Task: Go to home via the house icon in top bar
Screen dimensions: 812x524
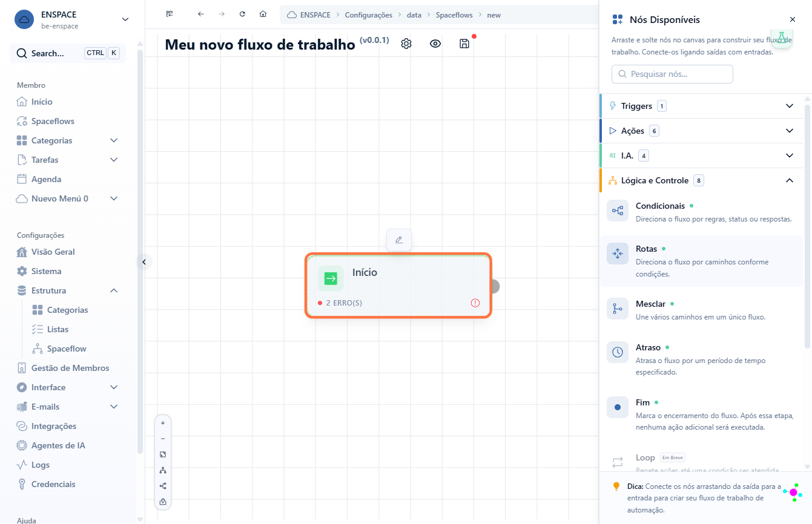Action: (x=263, y=15)
